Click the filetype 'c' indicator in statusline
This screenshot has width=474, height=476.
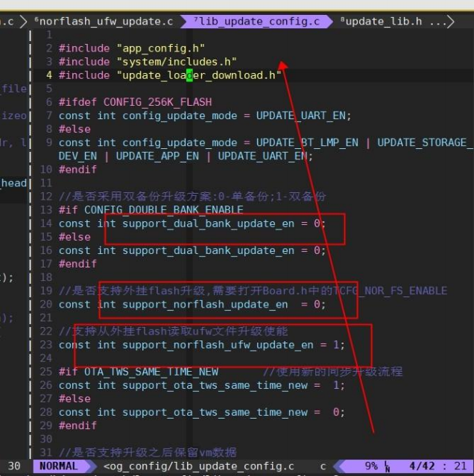coord(323,466)
